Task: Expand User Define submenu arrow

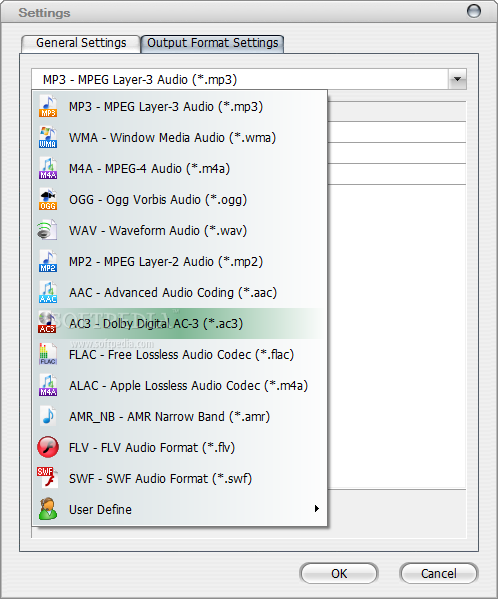Action: pyautogui.click(x=317, y=508)
